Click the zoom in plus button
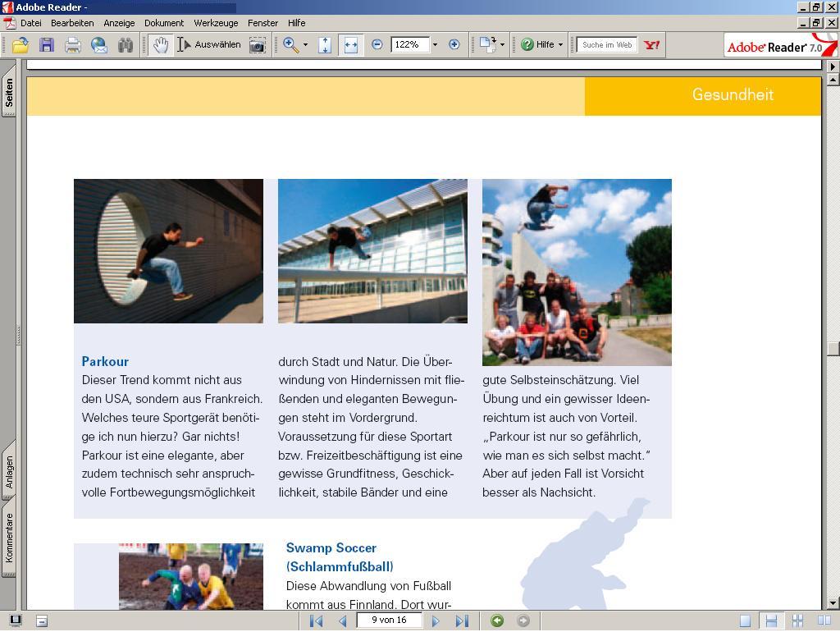The image size is (840, 632). (454, 44)
